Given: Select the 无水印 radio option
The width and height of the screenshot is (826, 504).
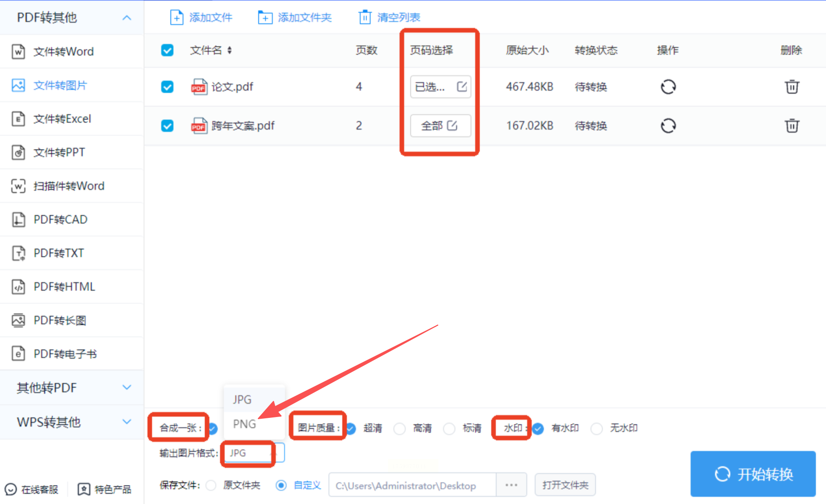Looking at the screenshot, I should pyautogui.click(x=596, y=428).
